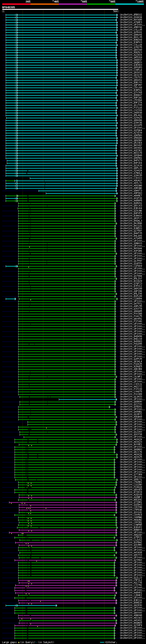The width and height of the screenshot is (146, 644).
Task: Select UniRef100_C3VIC0 entry
Action: (x=131, y=178)
